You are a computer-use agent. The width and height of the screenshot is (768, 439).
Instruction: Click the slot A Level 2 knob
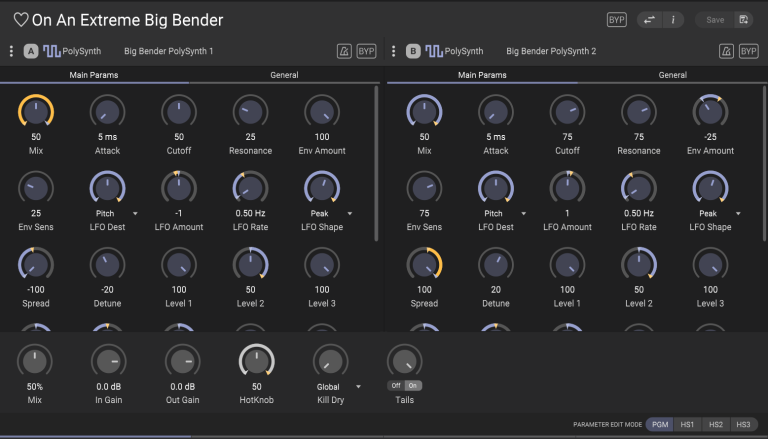tap(250, 265)
